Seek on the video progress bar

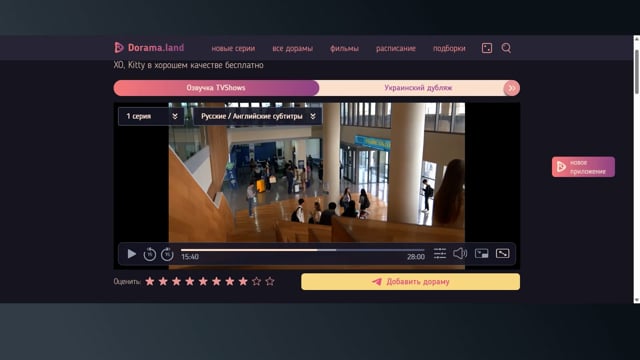click(302, 250)
